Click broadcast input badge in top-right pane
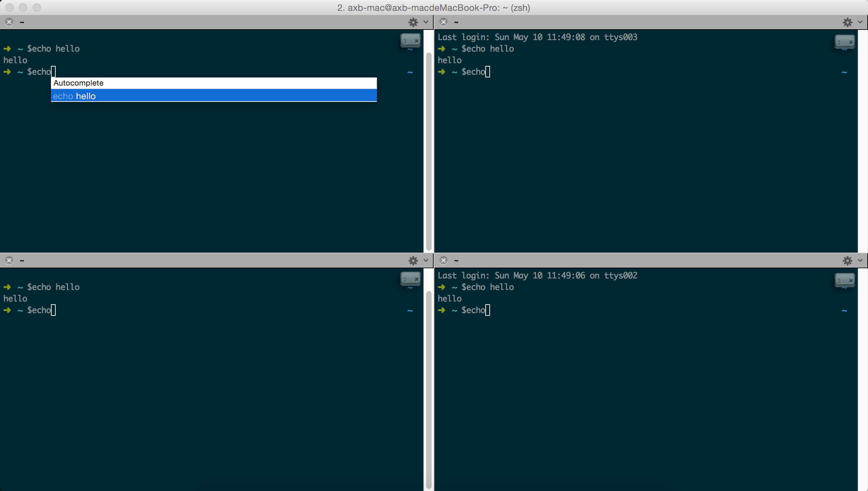Image resolution: width=868 pixels, height=491 pixels. 845,41
